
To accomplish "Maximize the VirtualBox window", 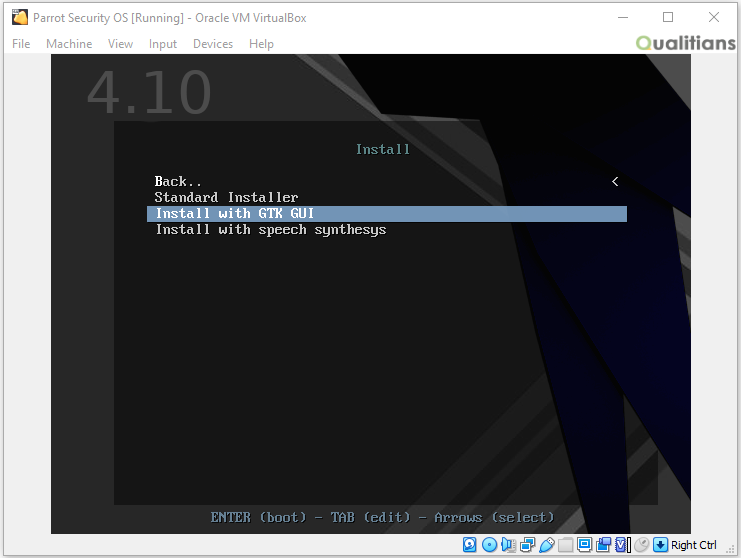I will 668,17.
